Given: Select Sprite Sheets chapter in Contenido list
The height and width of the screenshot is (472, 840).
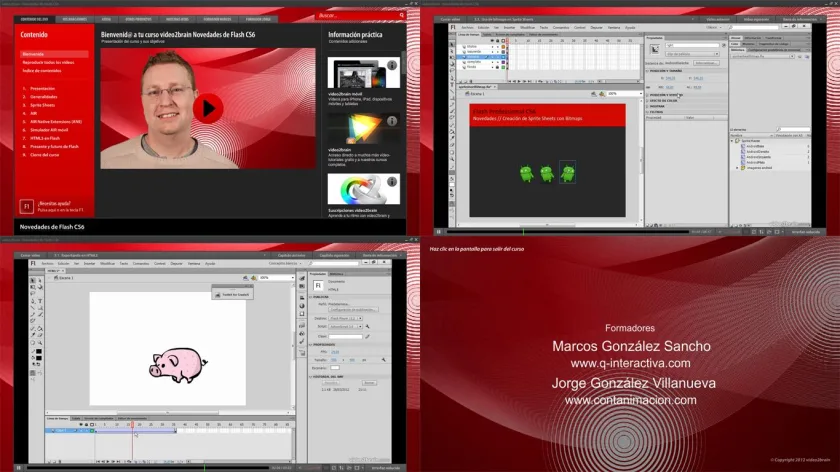Looking at the screenshot, I should click(42, 105).
